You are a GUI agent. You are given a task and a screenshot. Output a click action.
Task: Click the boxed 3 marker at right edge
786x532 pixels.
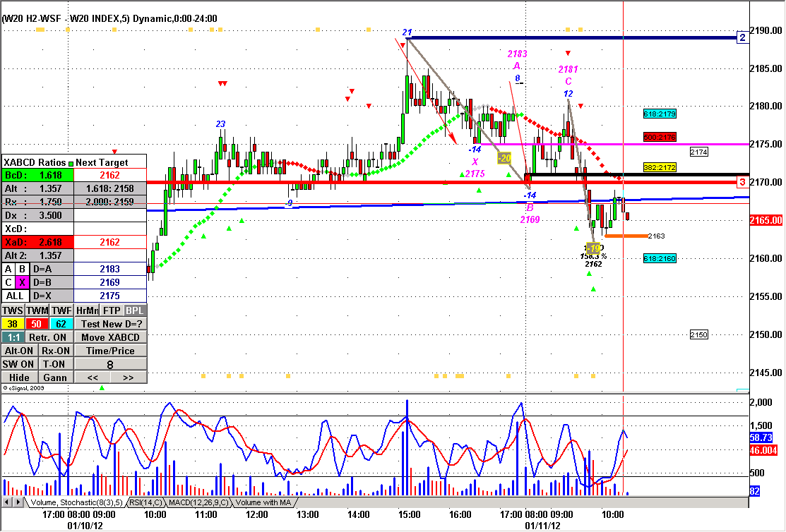click(742, 183)
